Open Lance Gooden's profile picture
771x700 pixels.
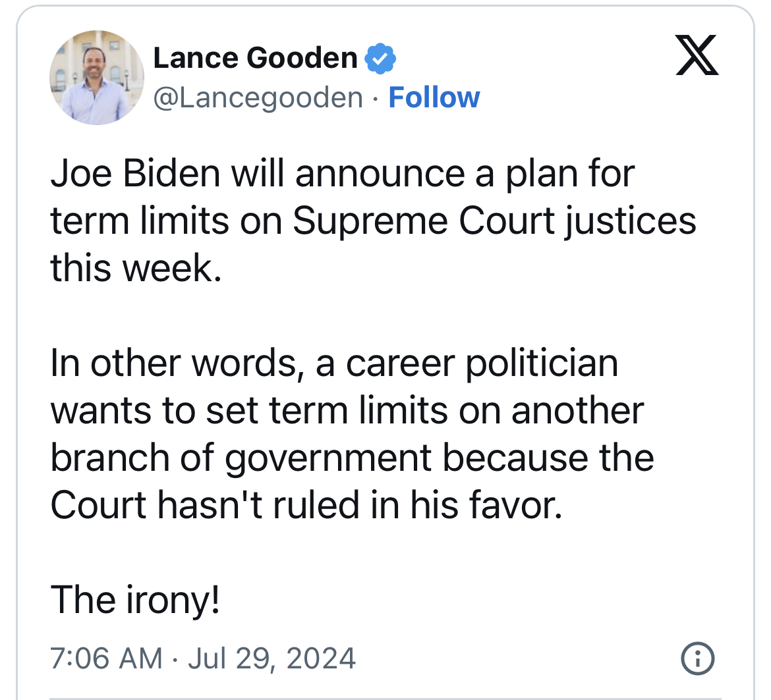pyautogui.click(x=97, y=78)
